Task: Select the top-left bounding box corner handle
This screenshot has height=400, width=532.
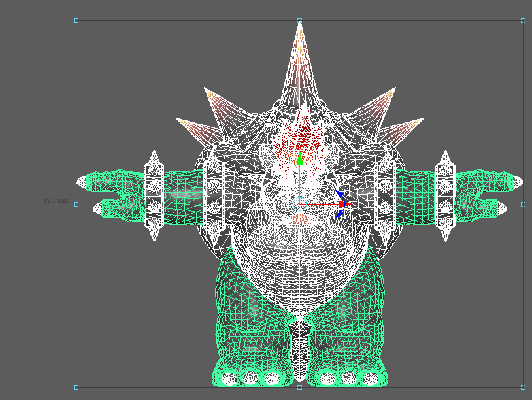Action: pyautogui.click(x=76, y=21)
